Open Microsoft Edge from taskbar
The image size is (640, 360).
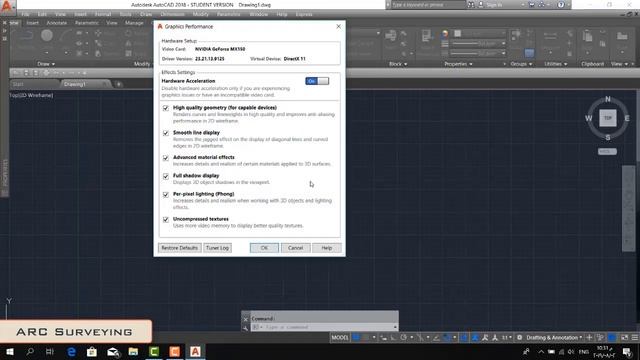click(71, 351)
